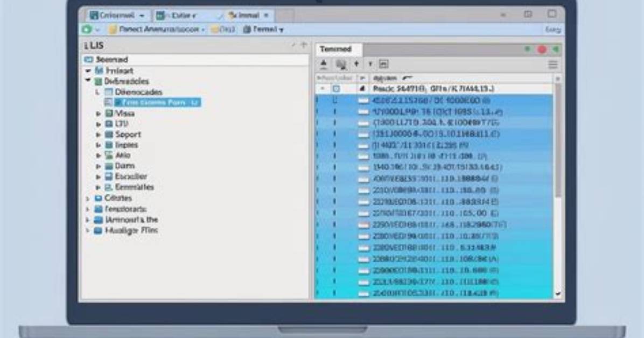Expand the LTU tree node arrow
Image resolution: width=644 pixels, height=338 pixels.
coord(99,124)
